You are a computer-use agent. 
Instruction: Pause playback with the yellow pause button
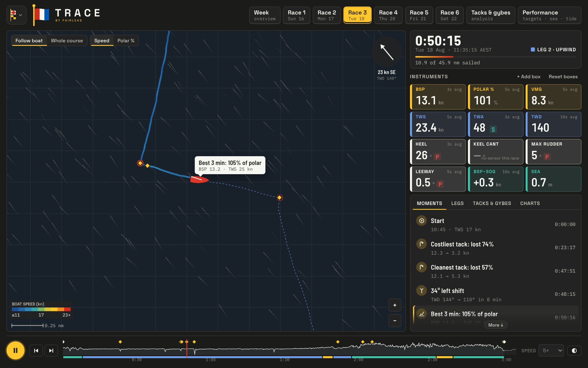pyautogui.click(x=16, y=350)
